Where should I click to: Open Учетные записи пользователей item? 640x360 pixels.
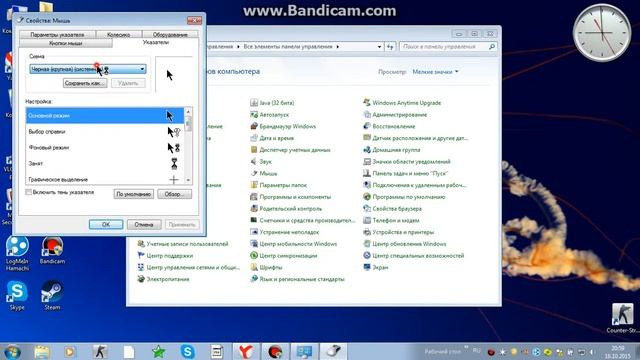pos(183,244)
